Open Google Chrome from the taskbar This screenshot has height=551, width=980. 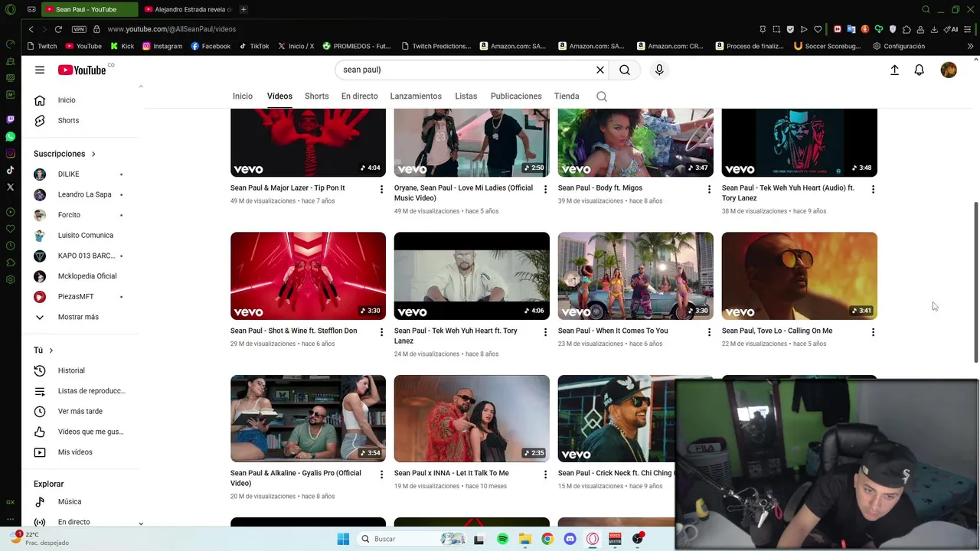pos(547,539)
